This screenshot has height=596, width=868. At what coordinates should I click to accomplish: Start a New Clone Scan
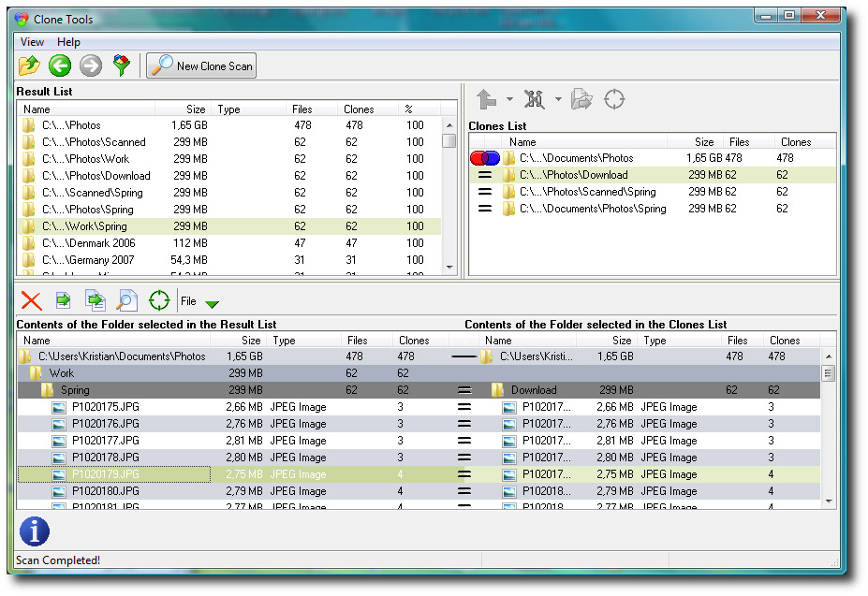(201, 65)
